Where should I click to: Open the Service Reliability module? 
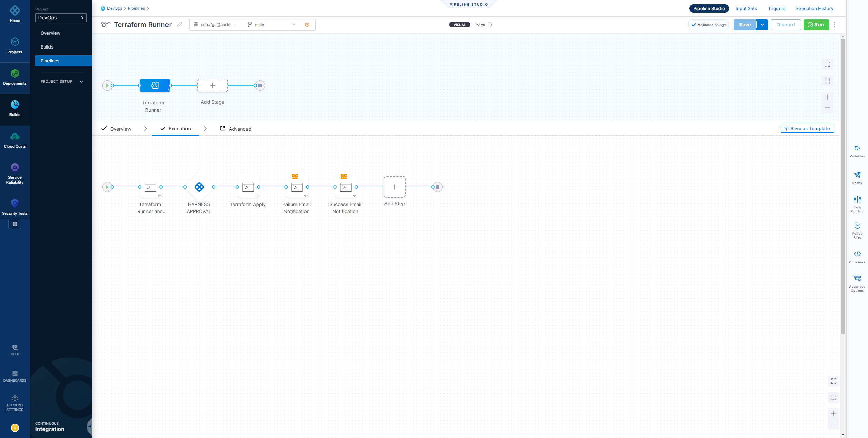click(x=15, y=173)
